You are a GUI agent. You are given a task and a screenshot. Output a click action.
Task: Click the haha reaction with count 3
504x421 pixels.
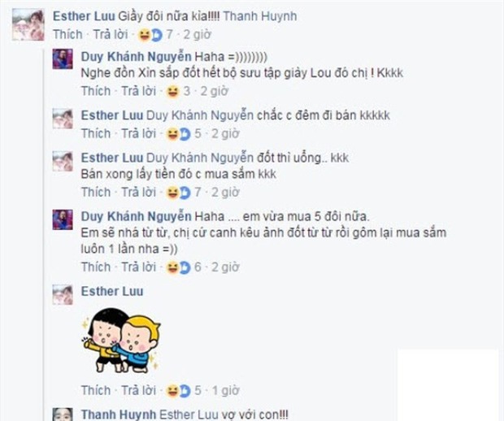172,92
